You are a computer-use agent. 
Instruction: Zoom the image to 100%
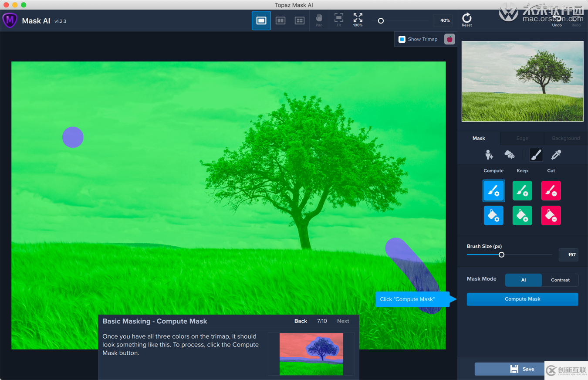pyautogui.click(x=358, y=20)
